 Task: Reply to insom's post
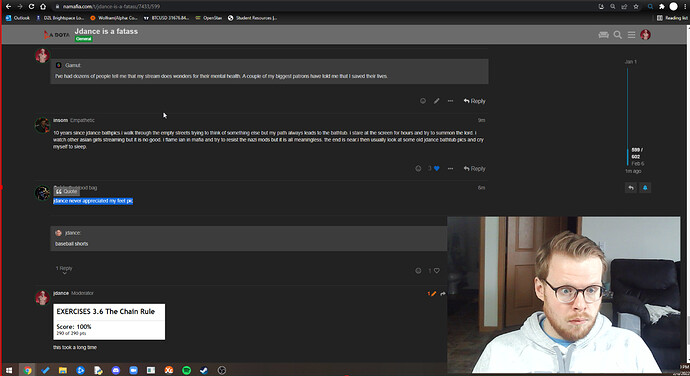pyautogui.click(x=474, y=169)
